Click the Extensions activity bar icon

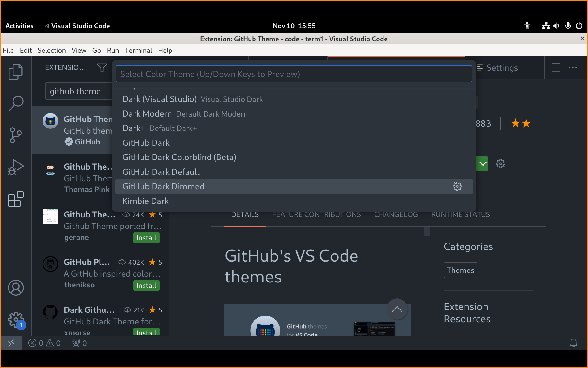pyautogui.click(x=16, y=199)
